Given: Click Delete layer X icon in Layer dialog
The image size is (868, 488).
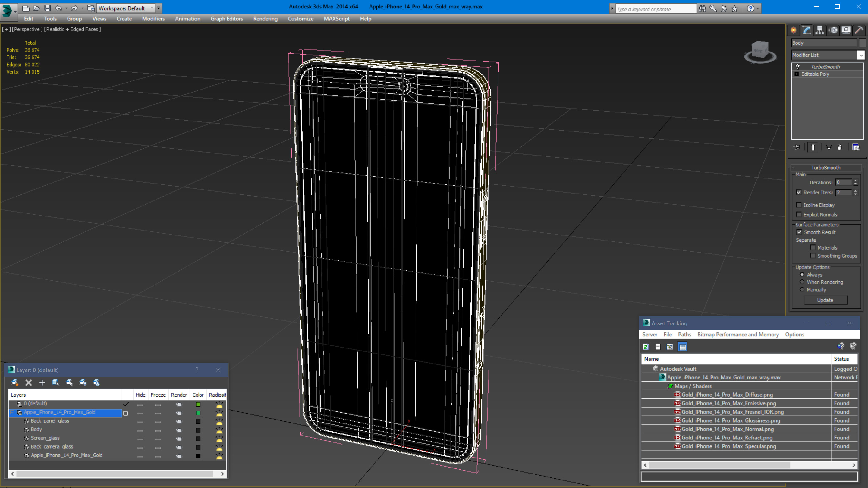Looking at the screenshot, I should pos(29,383).
